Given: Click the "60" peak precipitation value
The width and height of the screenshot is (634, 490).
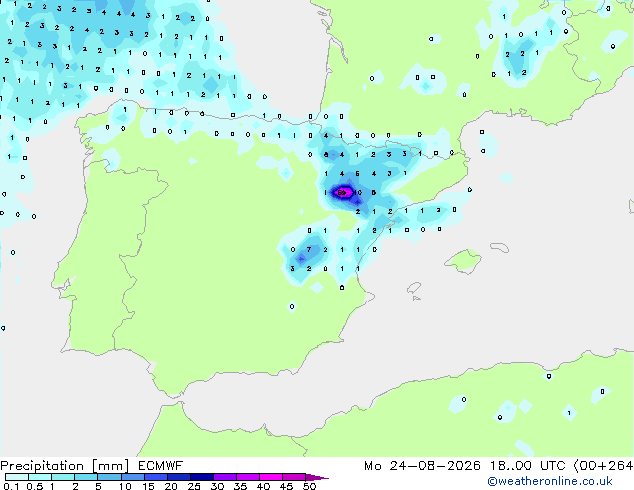Looking at the screenshot, I should point(342,192).
